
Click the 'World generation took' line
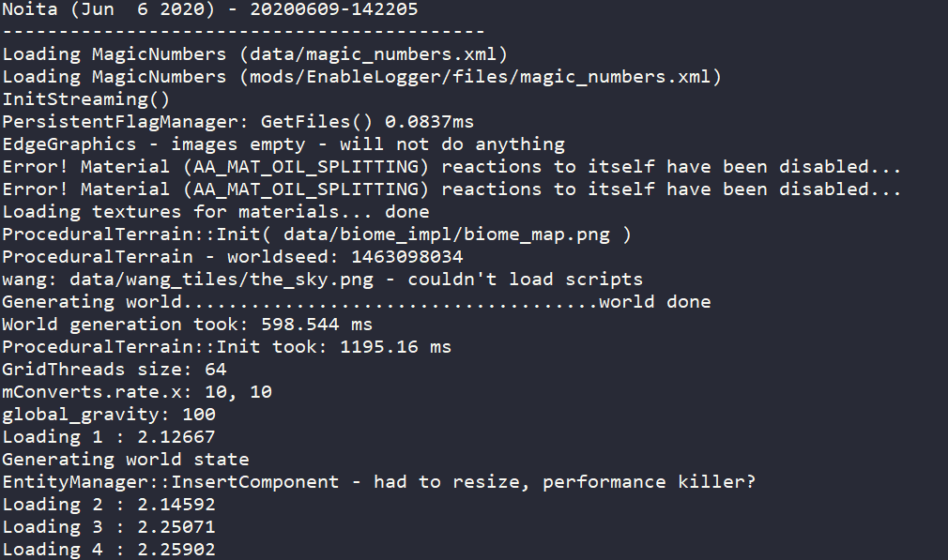click(x=187, y=325)
